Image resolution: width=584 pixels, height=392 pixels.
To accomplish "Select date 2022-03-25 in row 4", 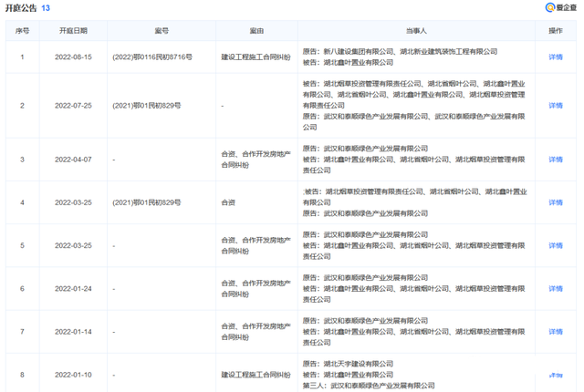I will pos(73,202).
